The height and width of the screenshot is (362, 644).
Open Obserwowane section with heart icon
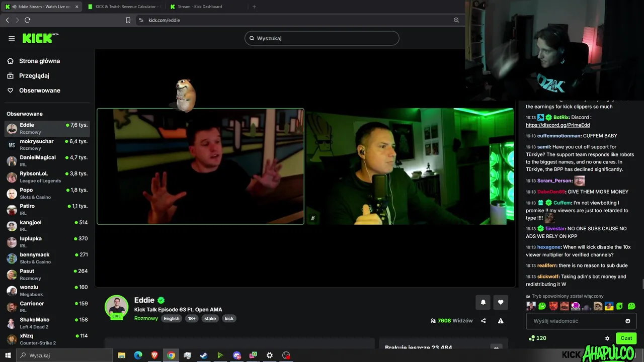[33, 90]
